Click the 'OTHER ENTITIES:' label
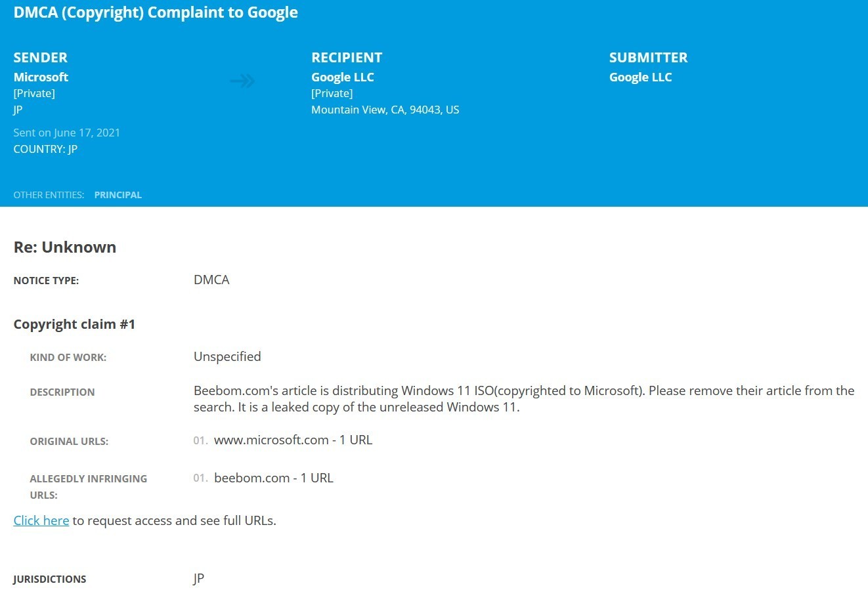 click(x=49, y=195)
